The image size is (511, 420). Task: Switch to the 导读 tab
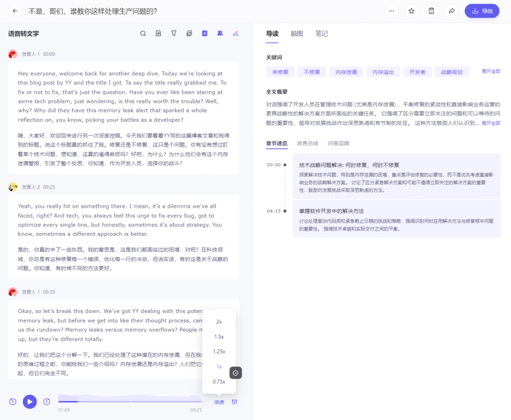point(272,34)
